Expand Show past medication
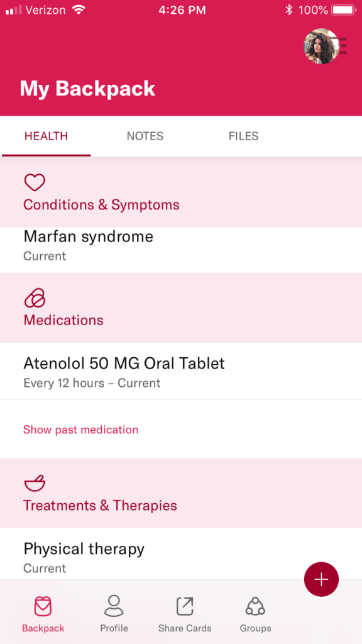The image size is (362, 644). (x=81, y=430)
